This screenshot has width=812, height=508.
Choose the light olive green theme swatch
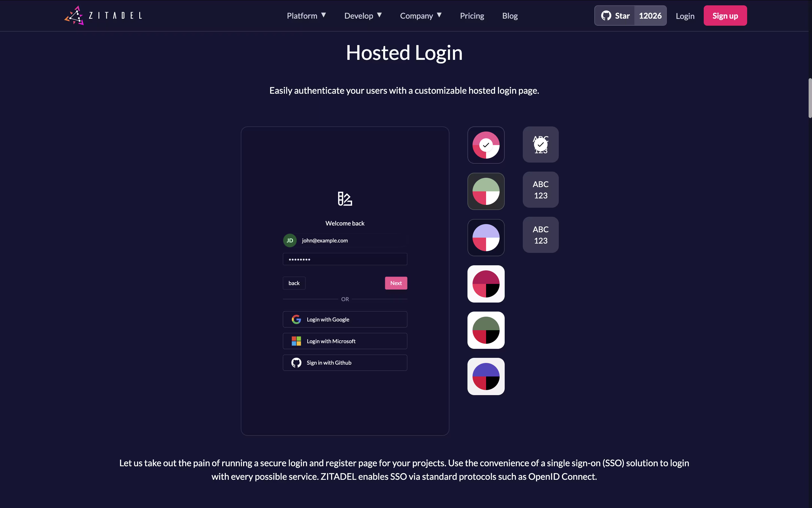pos(486,330)
